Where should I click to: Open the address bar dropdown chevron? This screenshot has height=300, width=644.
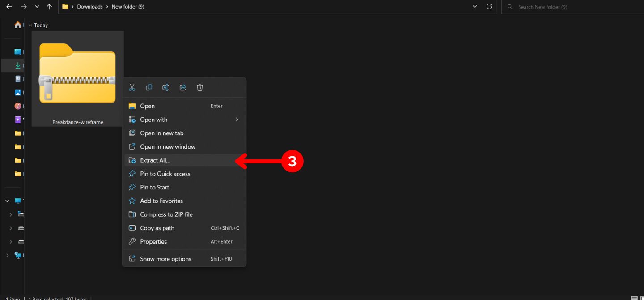click(x=475, y=6)
